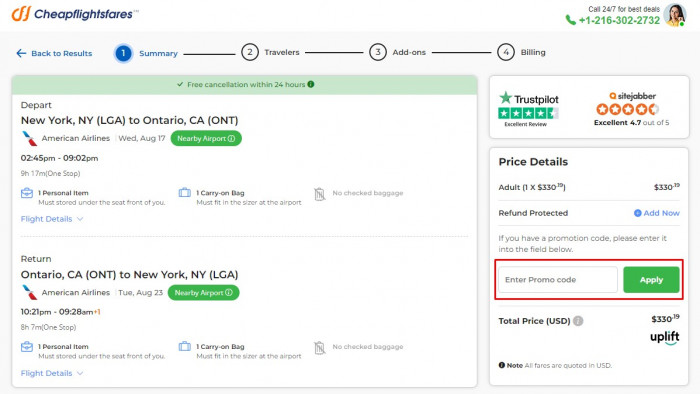Screen dimensions: 700x394
Task: Click no checked baggage icon in Depart section
Action: pyautogui.click(x=319, y=194)
